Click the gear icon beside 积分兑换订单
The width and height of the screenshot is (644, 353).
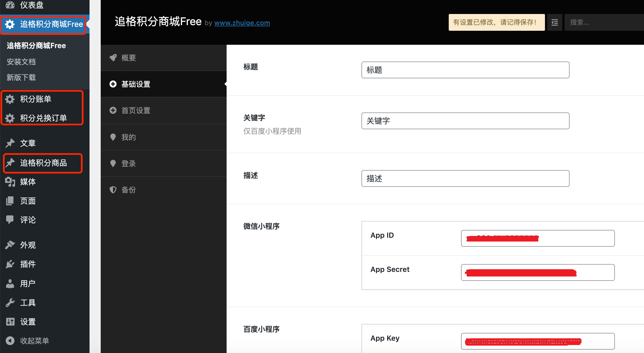point(10,118)
